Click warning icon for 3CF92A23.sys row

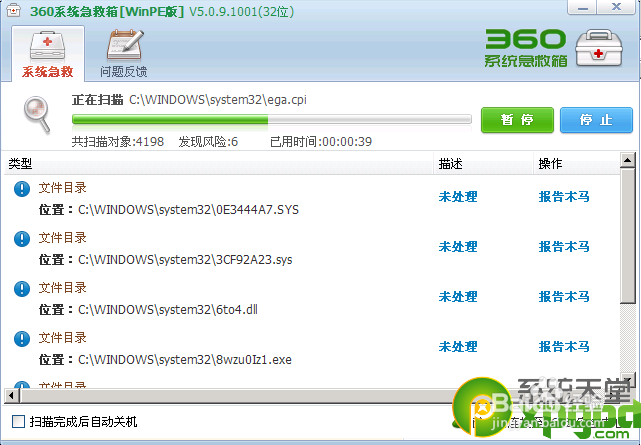22,239
